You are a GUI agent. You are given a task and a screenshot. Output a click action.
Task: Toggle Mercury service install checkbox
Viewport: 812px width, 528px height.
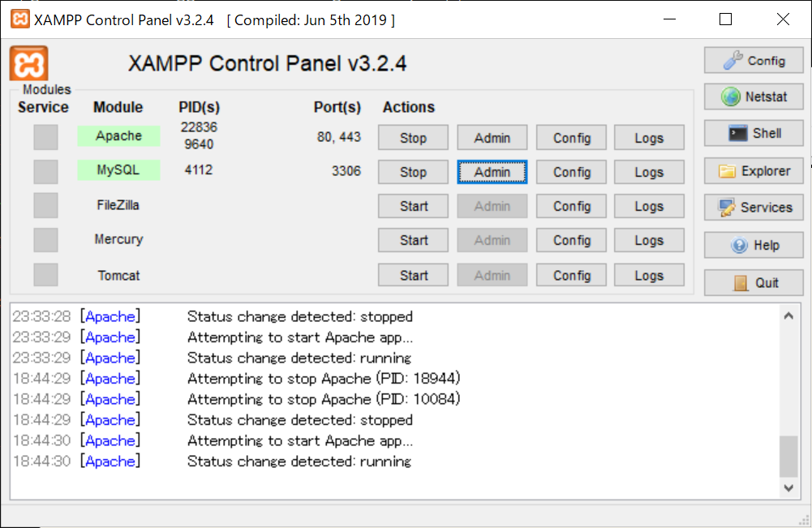point(45,240)
